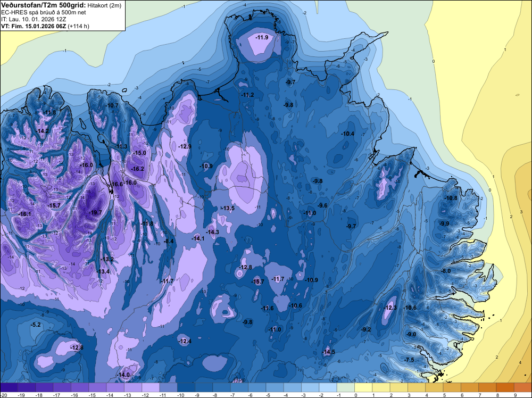This screenshot has width=532, height=398.
Task: Pick the orange legend swatch between 8 and 9
Action: coord(505,387)
